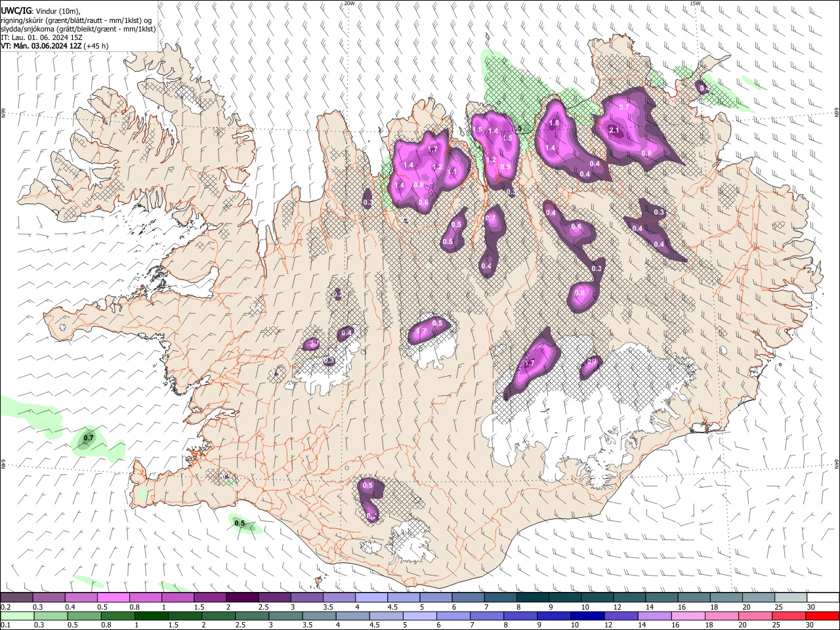This screenshot has height=630, width=840.
Task: Select '0.5' in green patch off southwest coast
Action: [240, 524]
